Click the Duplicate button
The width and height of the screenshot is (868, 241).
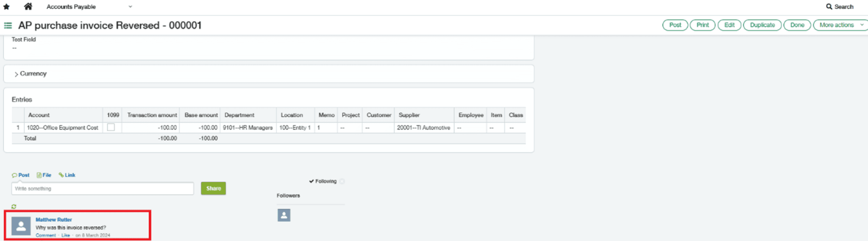(x=762, y=25)
